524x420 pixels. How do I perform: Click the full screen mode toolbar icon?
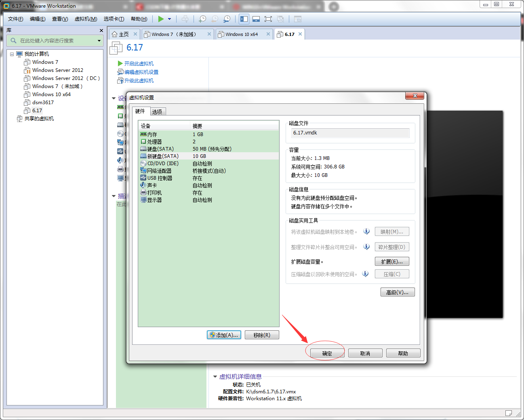tap(268, 19)
